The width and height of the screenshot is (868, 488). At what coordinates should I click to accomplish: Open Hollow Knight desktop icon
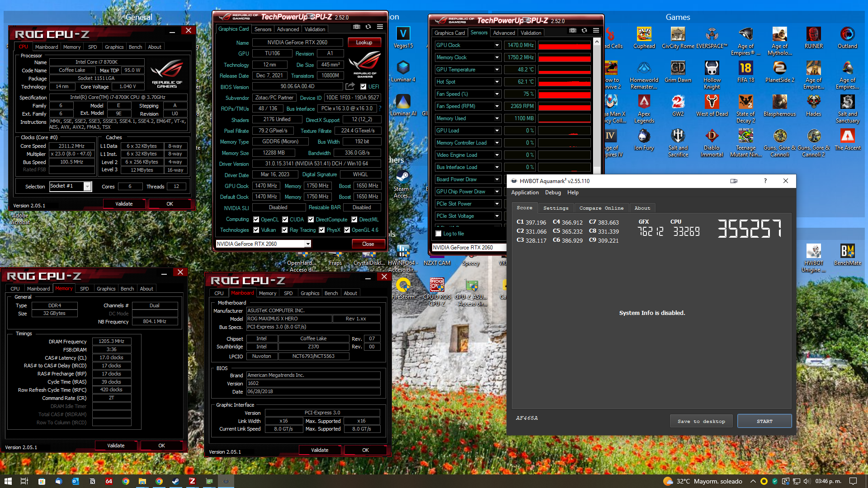pyautogui.click(x=712, y=75)
